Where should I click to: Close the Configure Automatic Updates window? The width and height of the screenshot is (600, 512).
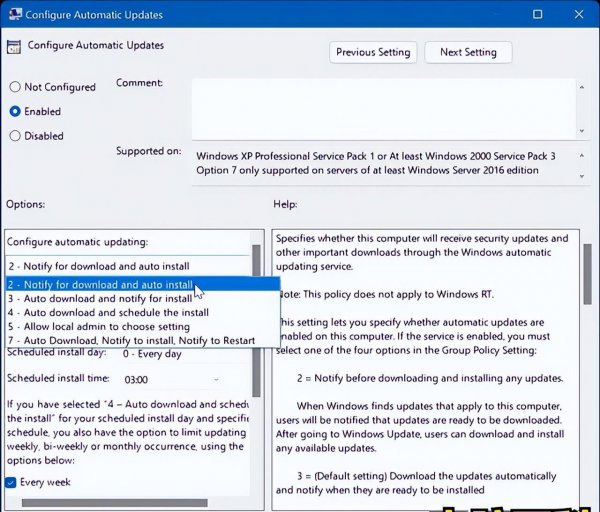coord(579,15)
